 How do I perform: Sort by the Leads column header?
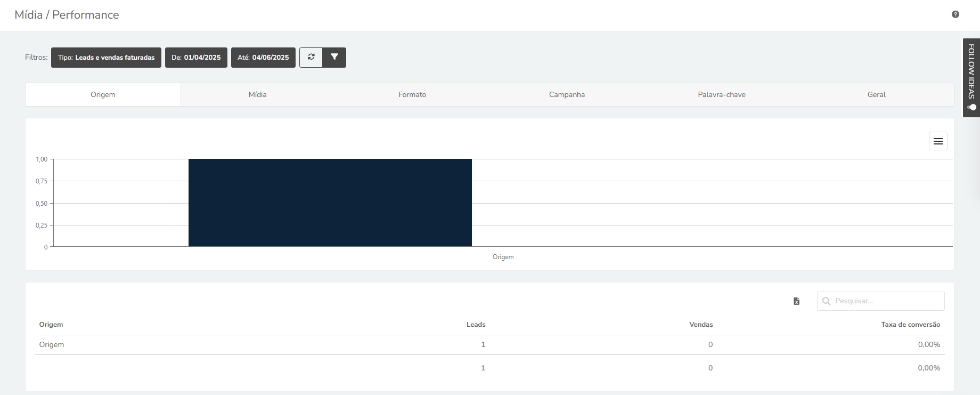(x=476, y=324)
